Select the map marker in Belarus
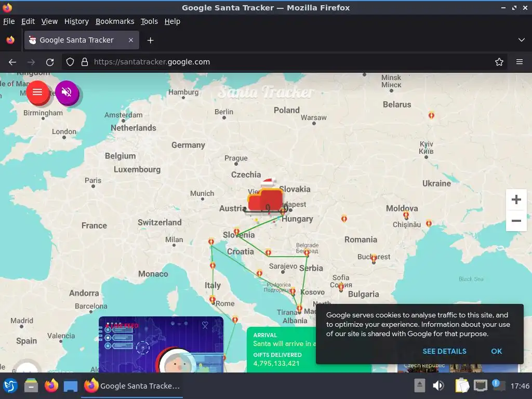 coord(431,115)
